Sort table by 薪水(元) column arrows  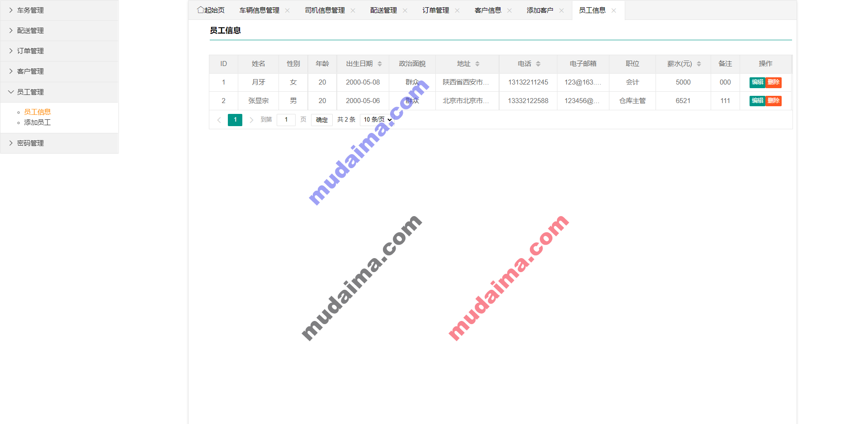tap(699, 64)
